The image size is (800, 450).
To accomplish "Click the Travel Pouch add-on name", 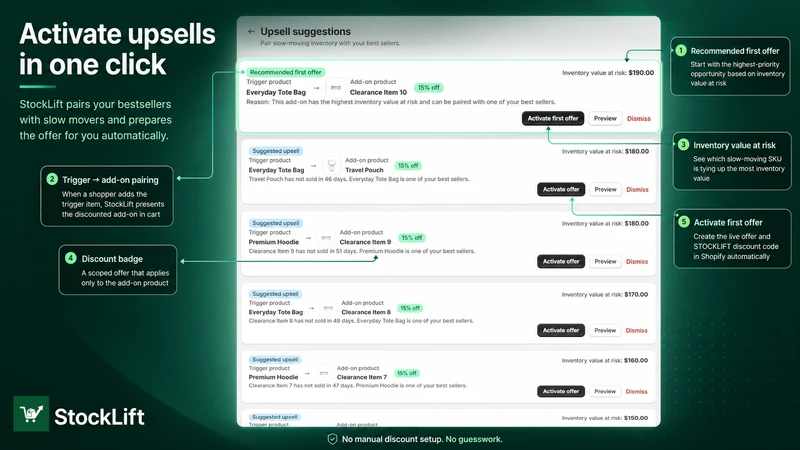I will (364, 170).
